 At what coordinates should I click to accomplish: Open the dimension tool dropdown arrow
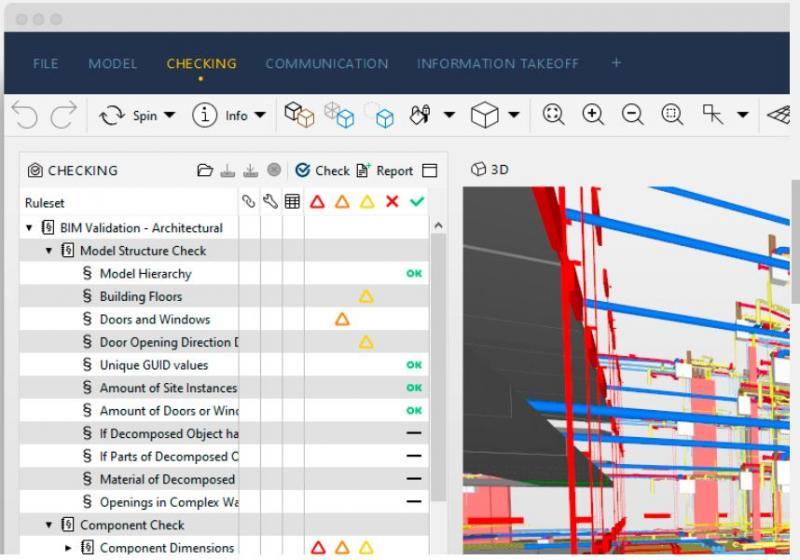pos(743,115)
